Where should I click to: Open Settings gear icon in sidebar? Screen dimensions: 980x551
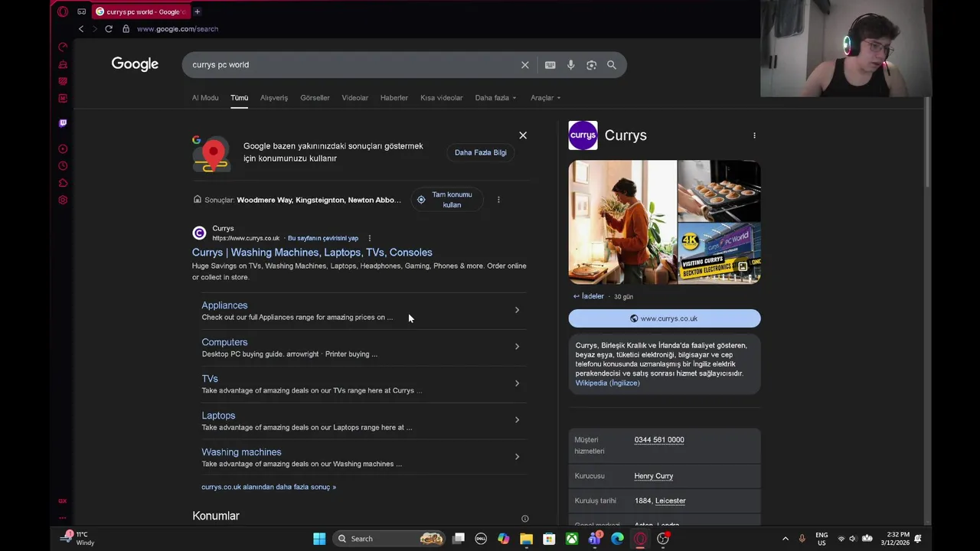[x=63, y=201]
